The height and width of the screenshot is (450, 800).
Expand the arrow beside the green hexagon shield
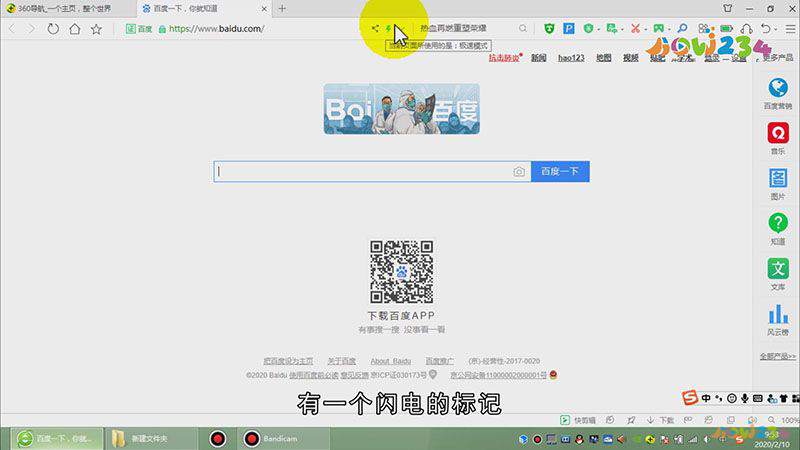tap(598, 30)
